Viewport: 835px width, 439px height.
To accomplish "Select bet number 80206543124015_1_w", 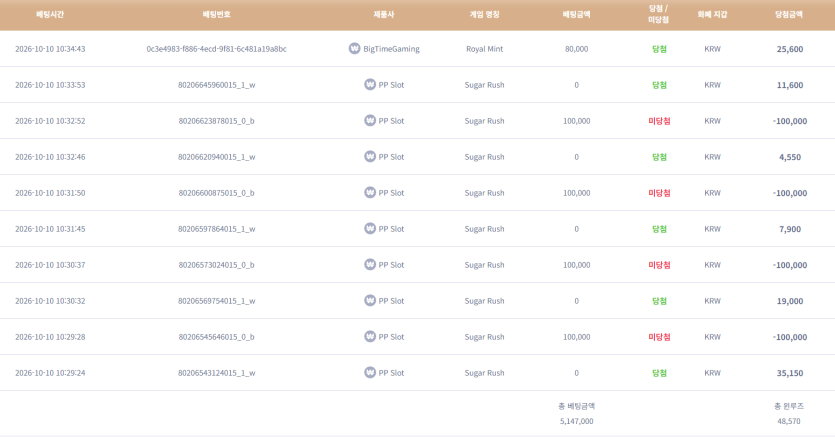I will coord(217,373).
